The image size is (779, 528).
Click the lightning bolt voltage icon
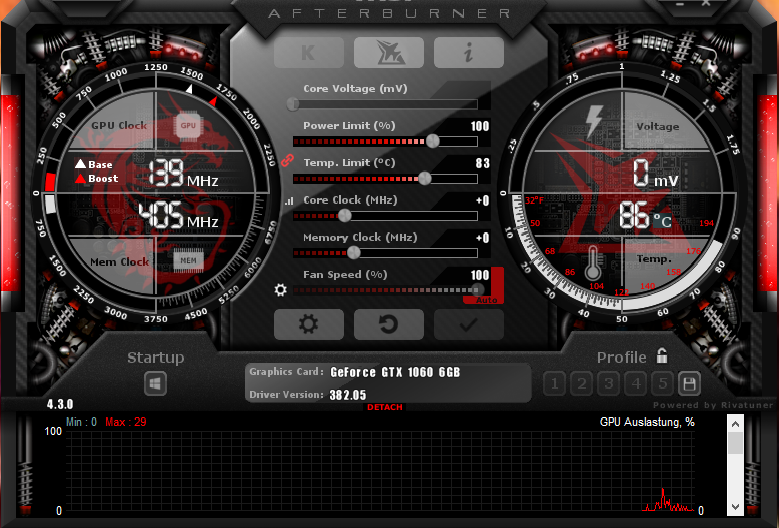594,121
